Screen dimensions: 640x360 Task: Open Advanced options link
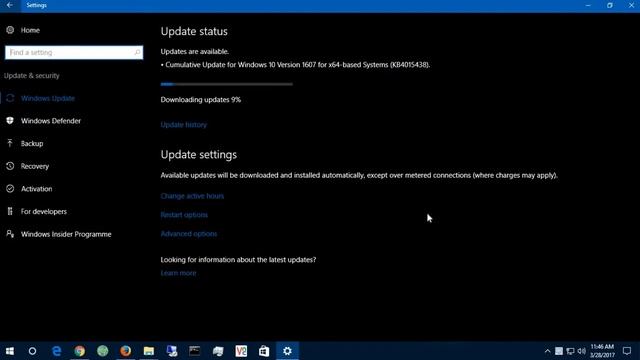189,234
